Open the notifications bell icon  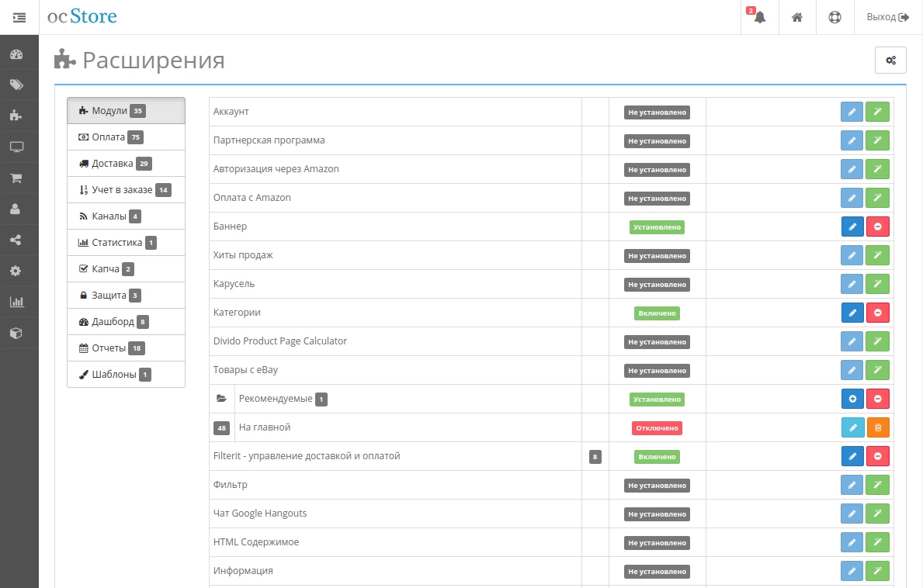coord(759,17)
